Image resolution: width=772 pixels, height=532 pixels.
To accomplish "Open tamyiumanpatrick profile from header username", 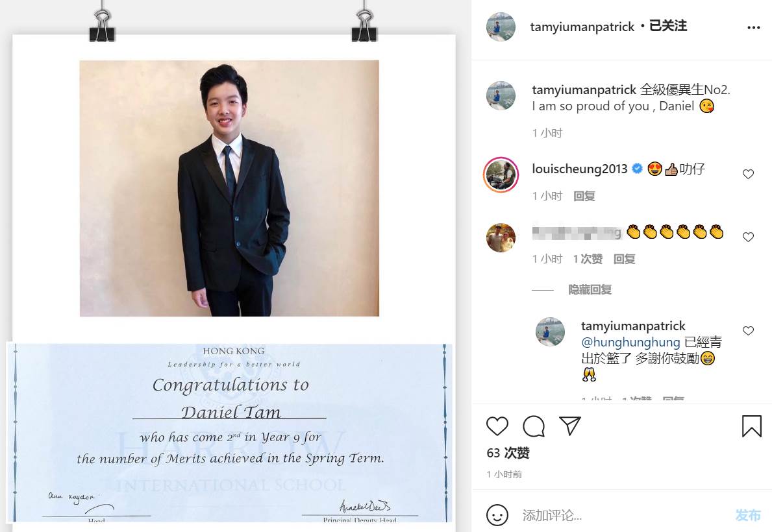I will (x=582, y=27).
